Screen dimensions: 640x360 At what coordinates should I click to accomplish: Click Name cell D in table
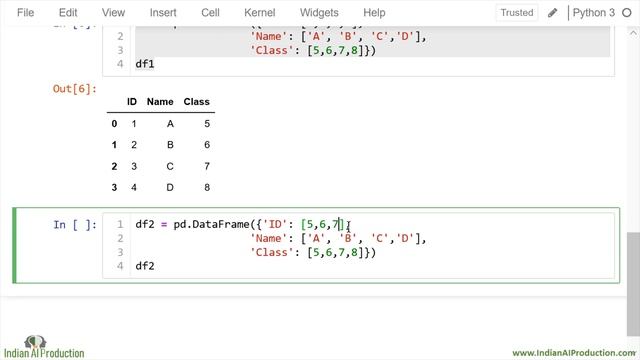click(170, 187)
